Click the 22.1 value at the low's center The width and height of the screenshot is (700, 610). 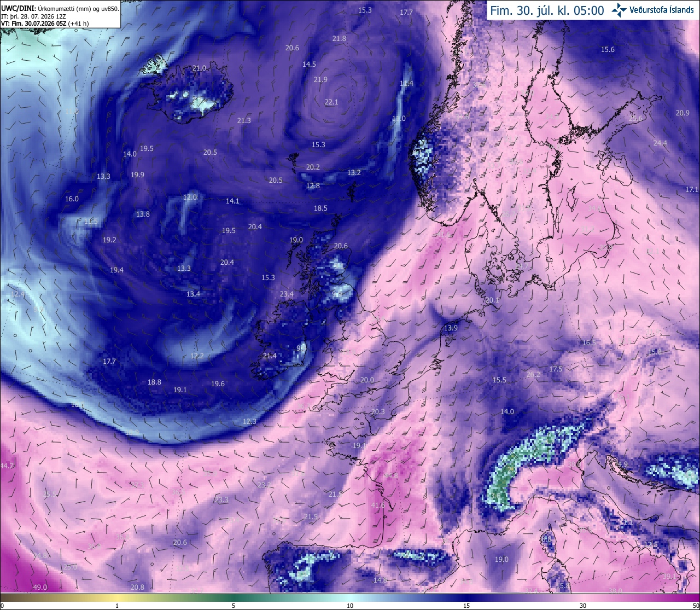[x=331, y=102]
